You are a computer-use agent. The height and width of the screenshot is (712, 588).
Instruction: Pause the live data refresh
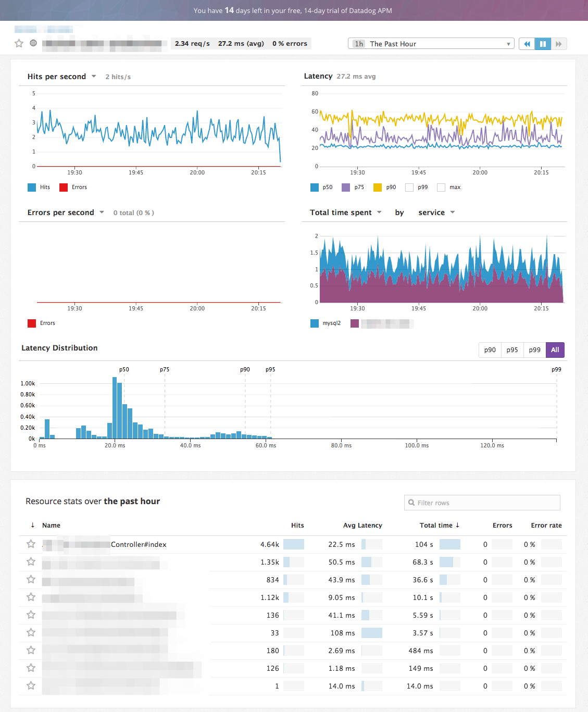point(543,43)
